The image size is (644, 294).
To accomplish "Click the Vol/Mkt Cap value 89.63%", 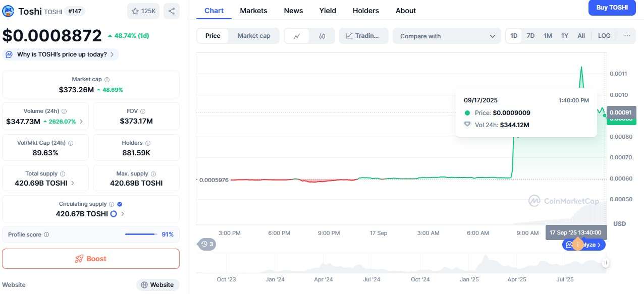I will pos(45,153).
